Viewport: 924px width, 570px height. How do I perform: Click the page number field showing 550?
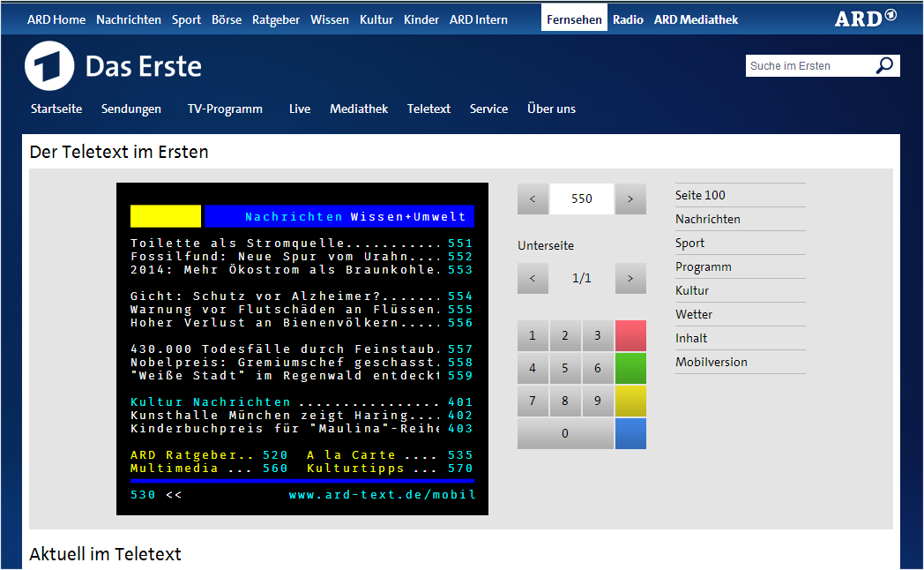582,199
